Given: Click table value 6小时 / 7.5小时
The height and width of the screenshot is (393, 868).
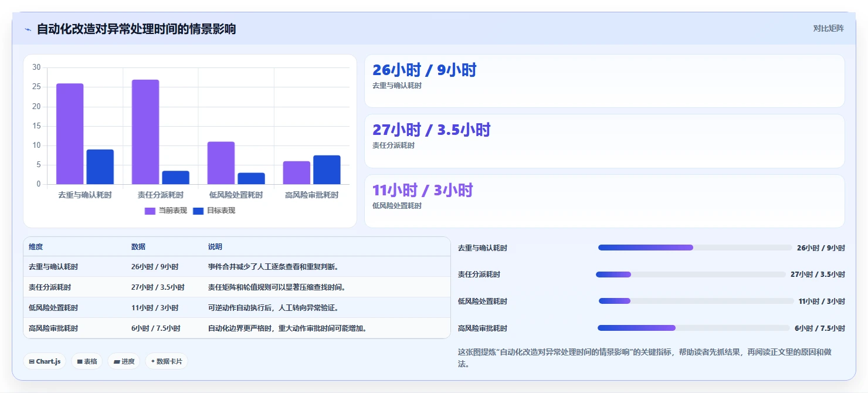Looking at the screenshot, I should pos(156,328).
